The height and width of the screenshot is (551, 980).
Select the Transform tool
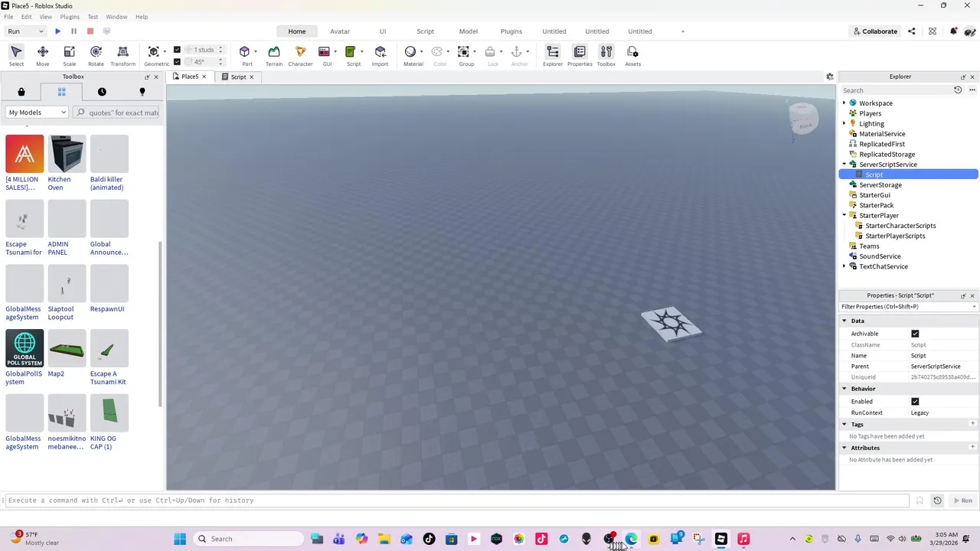coord(122,55)
